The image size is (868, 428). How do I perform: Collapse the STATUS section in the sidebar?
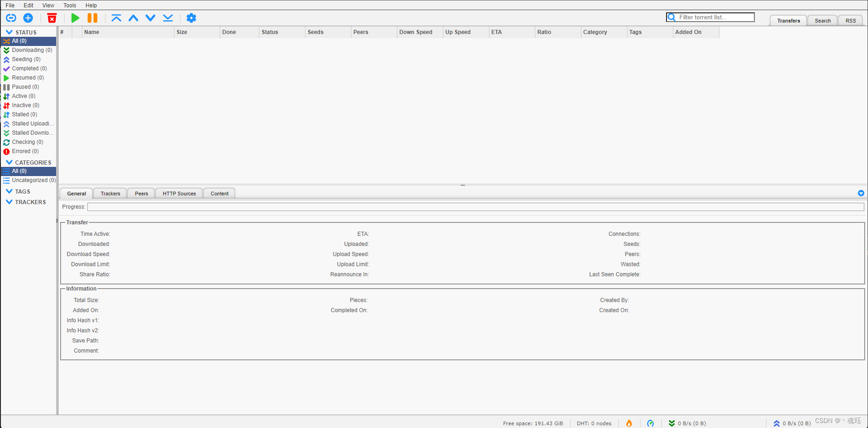click(x=9, y=32)
